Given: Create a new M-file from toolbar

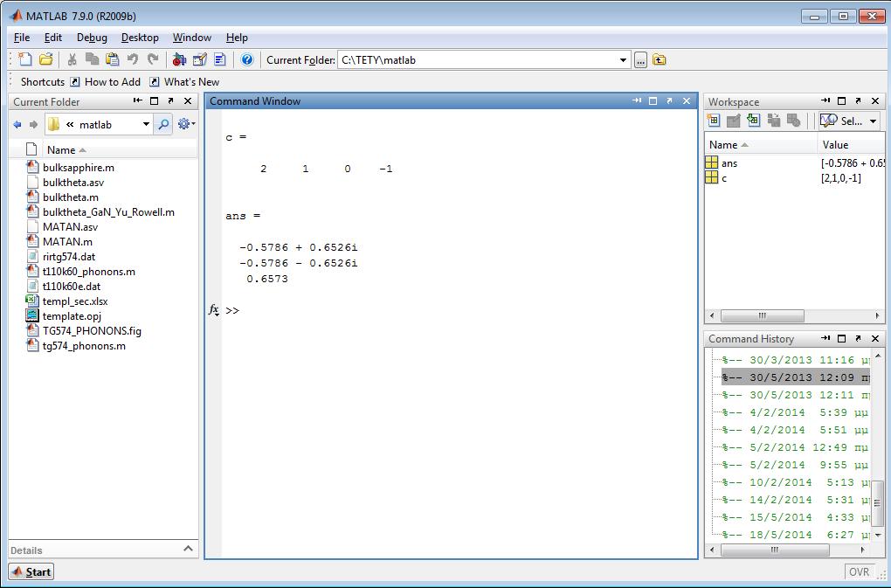Looking at the screenshot, I should point(25,59).
